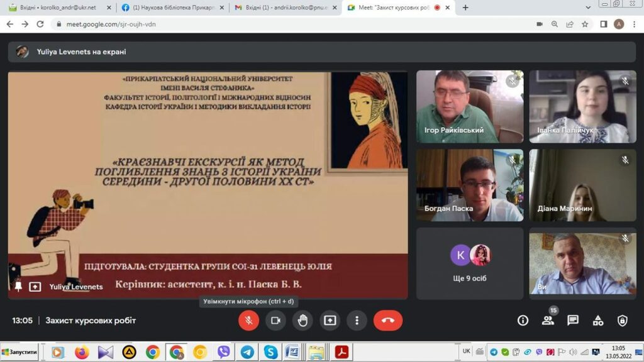The image size is (644, 362).
Task: Open Telegram from the taskbar
Action: point(247,352)
